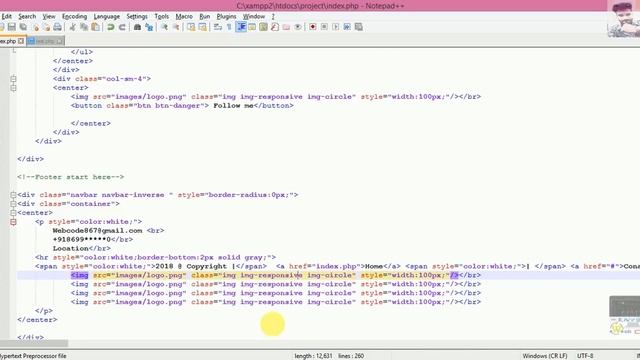Viewport: 640px width, 360px height.
Task: Click the Print toolbar icon
Action: pos(58,27)
